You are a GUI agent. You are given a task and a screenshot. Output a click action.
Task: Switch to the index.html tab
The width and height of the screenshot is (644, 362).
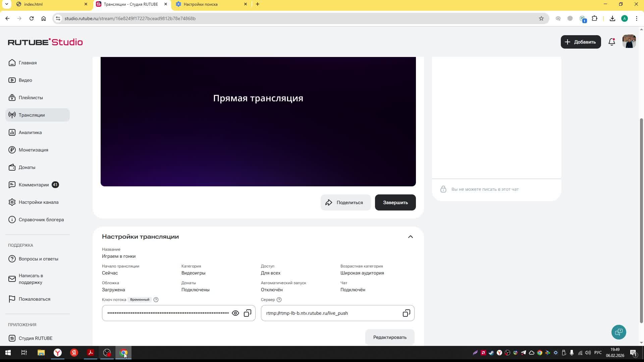point(34,4)
